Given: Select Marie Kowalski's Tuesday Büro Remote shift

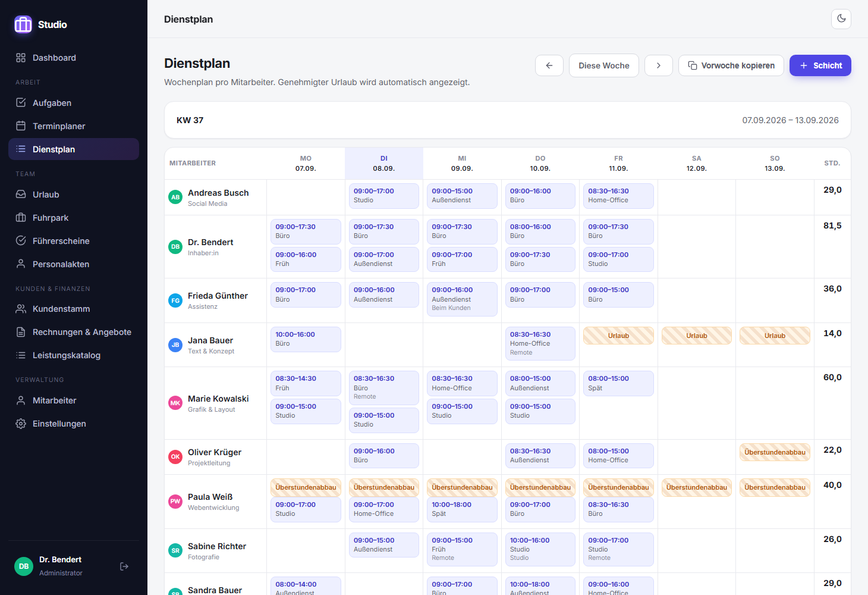Looking at the screenshot, I should click(x=384, y=387).
